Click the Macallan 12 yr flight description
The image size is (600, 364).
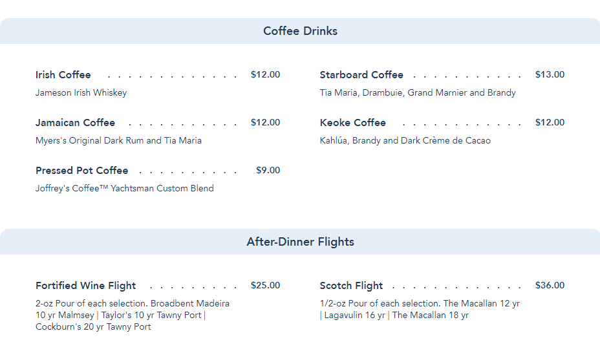point(420,309)
